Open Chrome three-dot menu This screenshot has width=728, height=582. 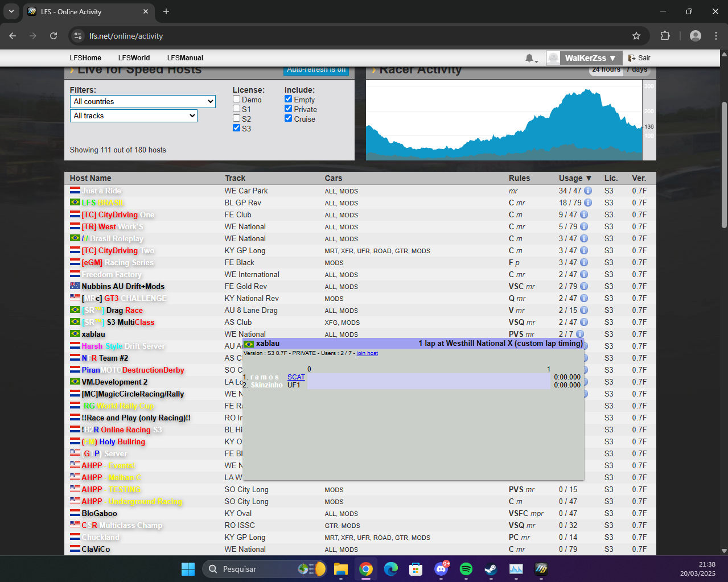(x=716, y=36)
